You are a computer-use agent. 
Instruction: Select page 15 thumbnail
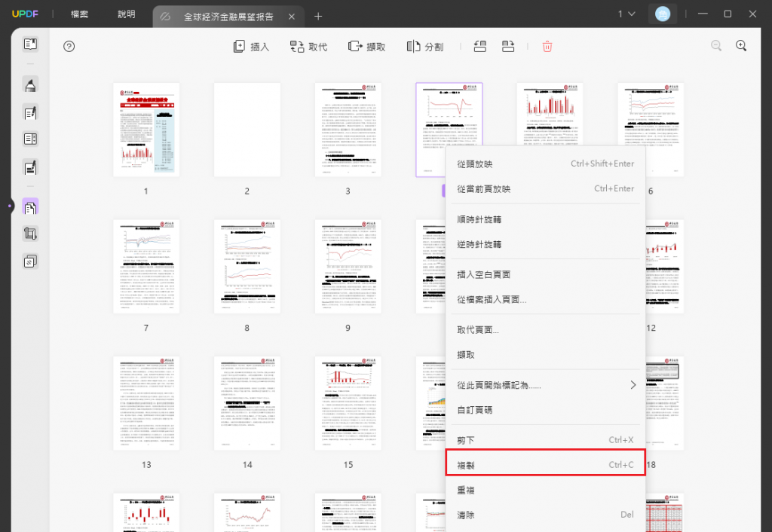click(348, 403)
